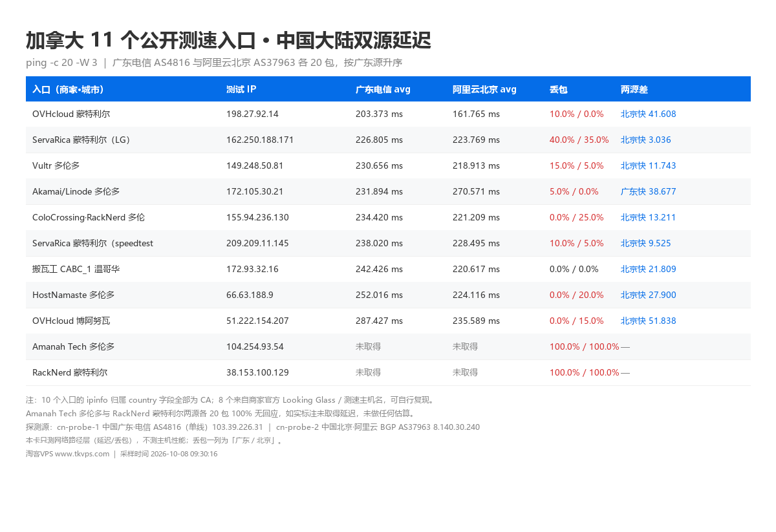Select IP address 149.248.50.81
Viewport: 776px width, 532px height.
(x=255, y=165)
